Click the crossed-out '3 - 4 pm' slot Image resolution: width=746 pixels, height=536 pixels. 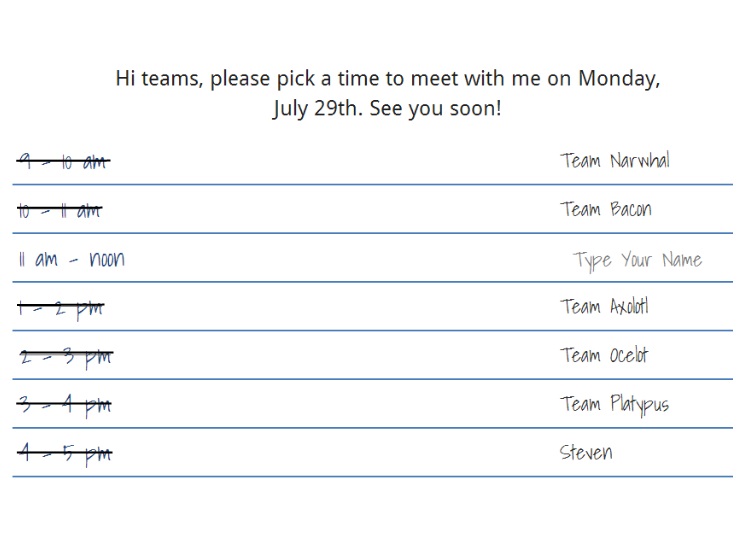(64, 405)
